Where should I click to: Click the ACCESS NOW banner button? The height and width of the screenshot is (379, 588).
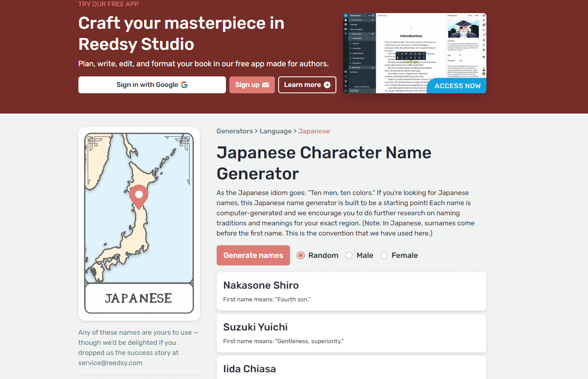457,86
